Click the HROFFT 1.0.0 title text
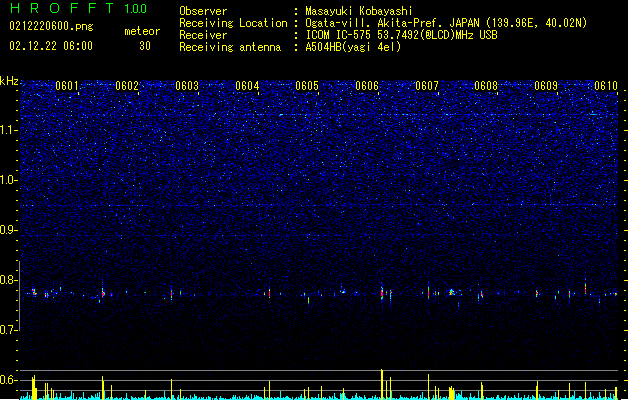629x400 pixels. [79, 8]
